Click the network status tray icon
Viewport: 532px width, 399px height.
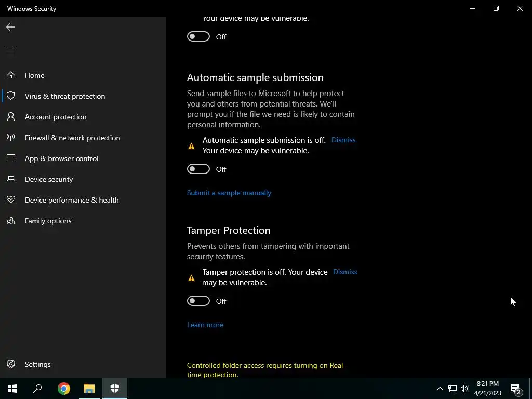coord(453,389)
